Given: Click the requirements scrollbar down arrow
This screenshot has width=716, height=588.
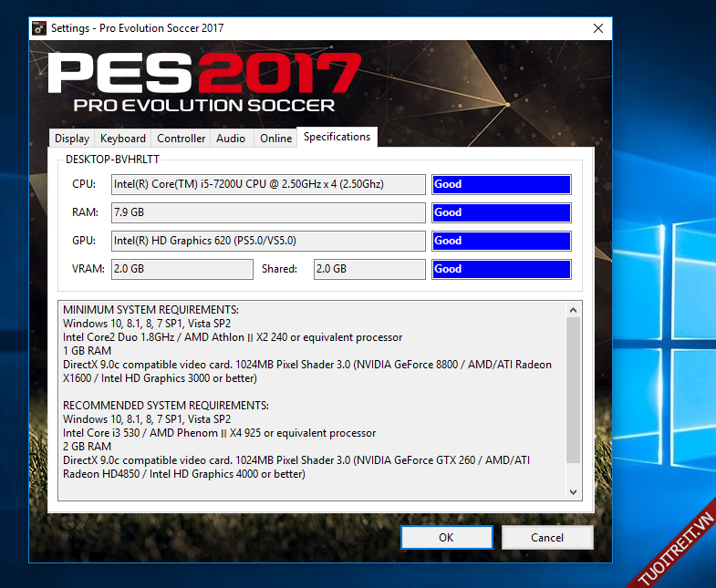Looking at the screenshot, I should [x=574, y=491].
